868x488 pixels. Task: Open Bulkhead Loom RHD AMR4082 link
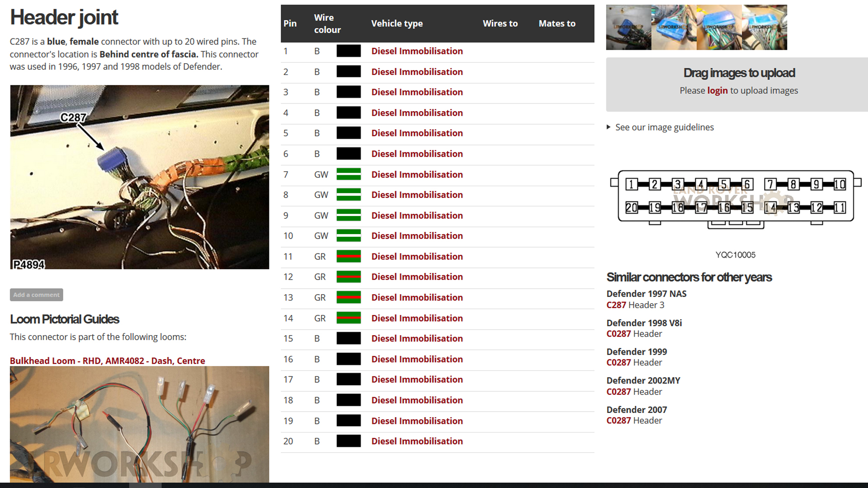click(107, 361)
